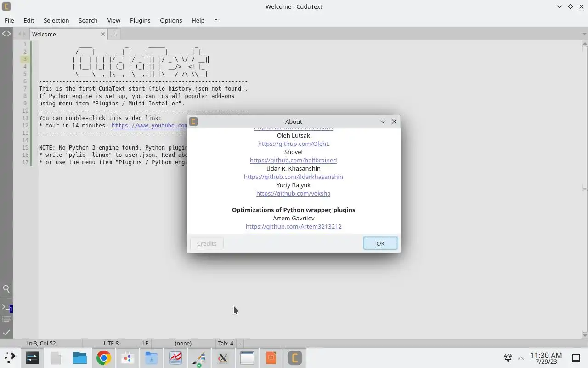Screen dimensions: 588x368
Task: Click the Credits button in About dialog
Action: [207, 243]
